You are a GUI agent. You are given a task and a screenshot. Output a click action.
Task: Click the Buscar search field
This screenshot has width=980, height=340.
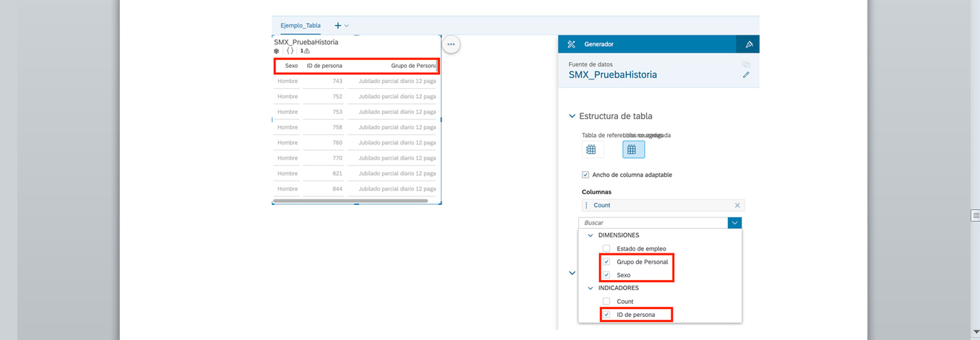653,223
